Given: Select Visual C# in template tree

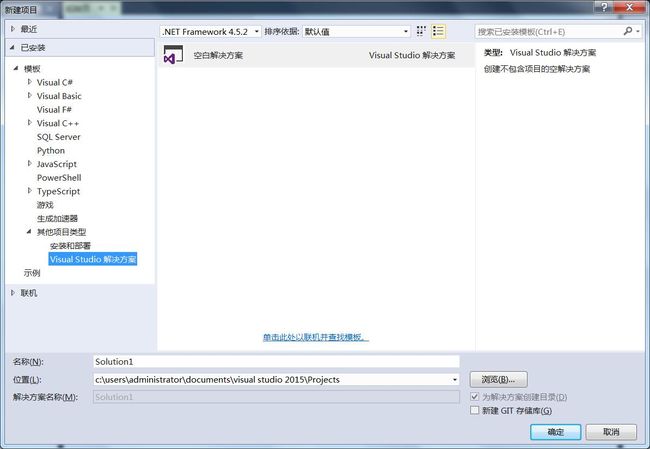Looking at the screenshot, I should tap(55, 82).
